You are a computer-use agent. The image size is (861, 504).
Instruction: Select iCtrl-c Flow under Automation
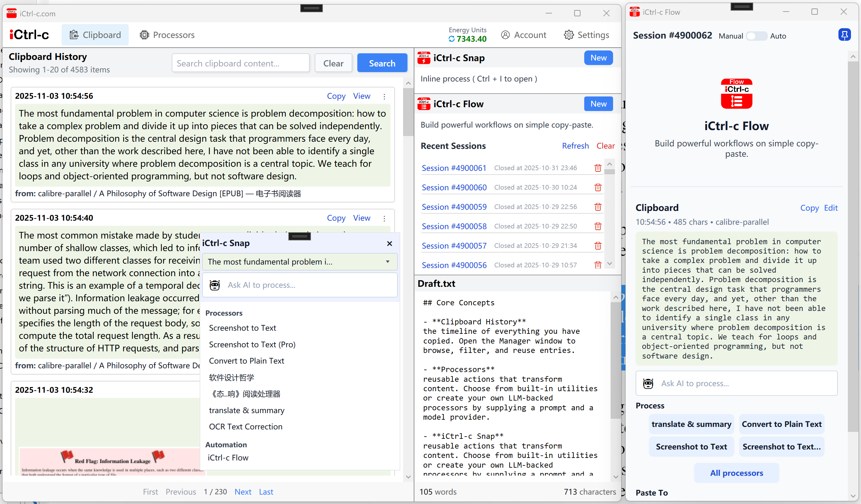(228, 457)
